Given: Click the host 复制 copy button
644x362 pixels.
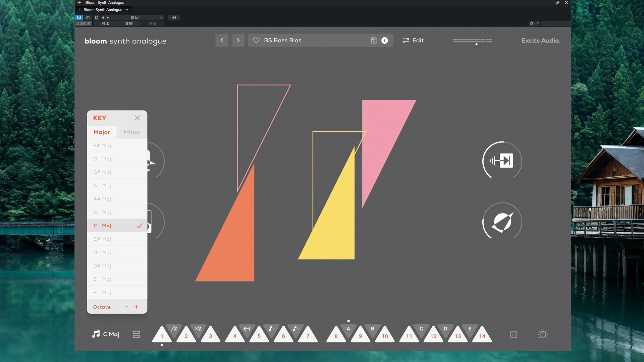Looking at the screenshot, I should (x=129, y=23).
